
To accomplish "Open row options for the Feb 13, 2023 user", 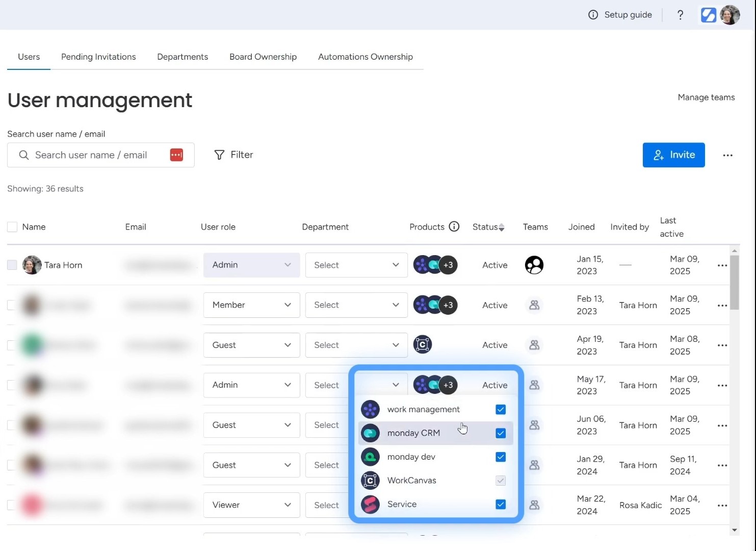I will [x=722, y=306].
